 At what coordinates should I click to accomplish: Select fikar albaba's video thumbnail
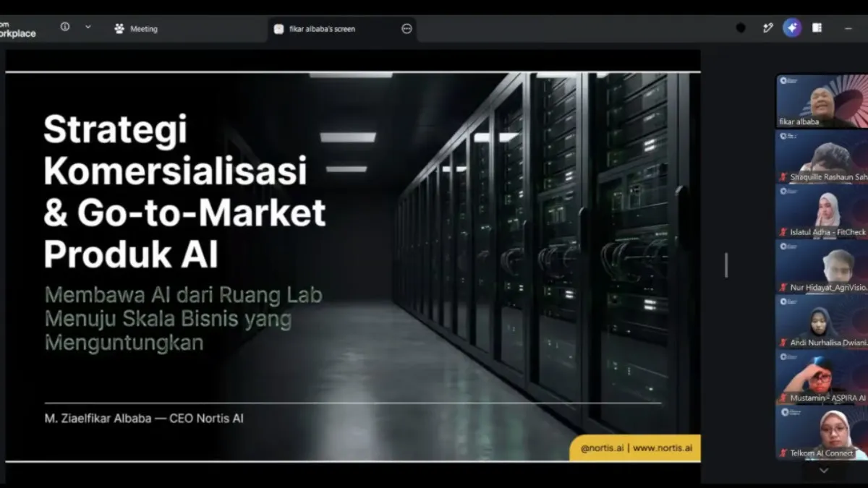click(822, 100)
